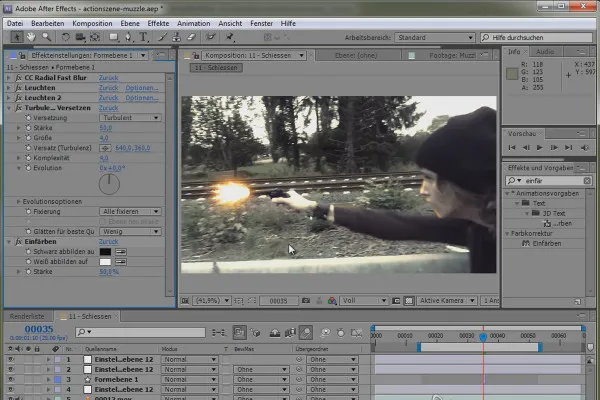This screenshot has width=600, height=400.
Task: Open Fixierung Alle fixieren dropdown
Action: (x=130, y=211)
